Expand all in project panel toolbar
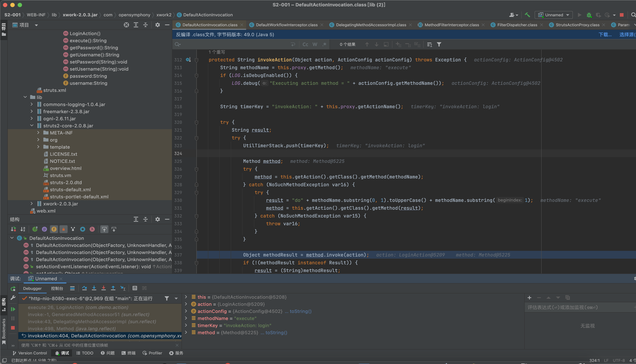The width and height of the screenshot is (636, 364). [x=136, y=25]
